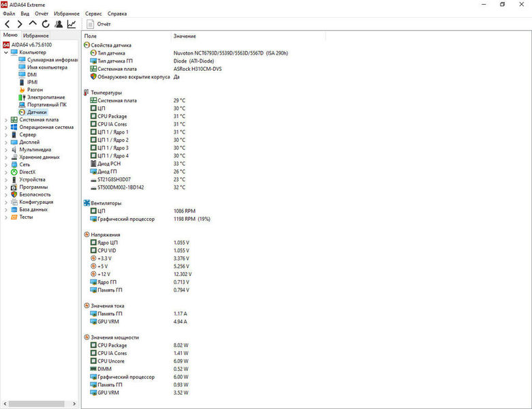Open the Отчёт menu in menu bar
This screenshot has height=409, width=532.
click(x=42, y=14)
